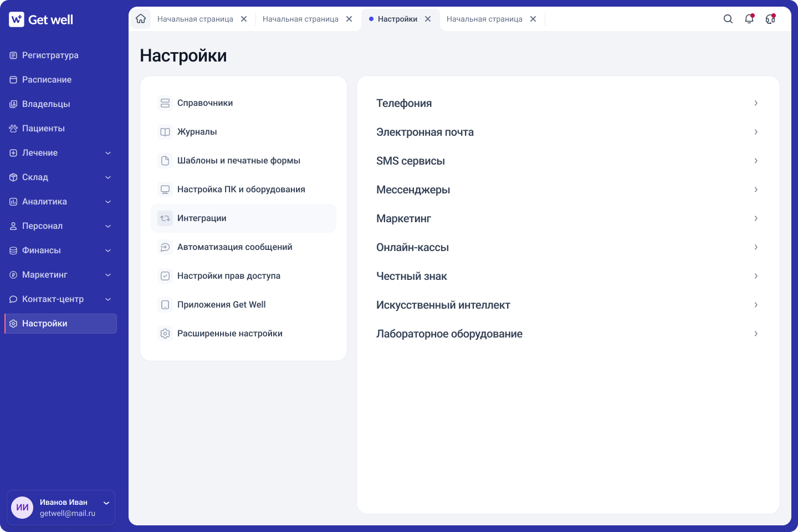This screenshot has height=532, width=798.
Task: Click the Настройки gear icon in sidebar
Action: pyautogui.click(x=13, y=324)
